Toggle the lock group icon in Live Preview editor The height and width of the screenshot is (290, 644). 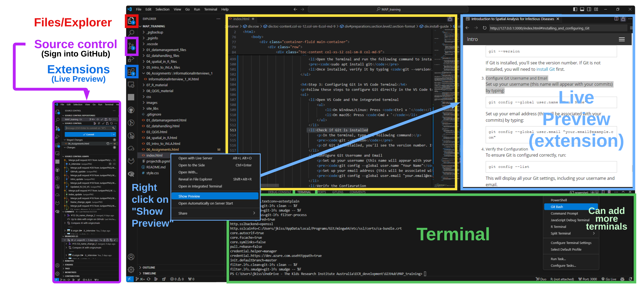click(623, 19)
